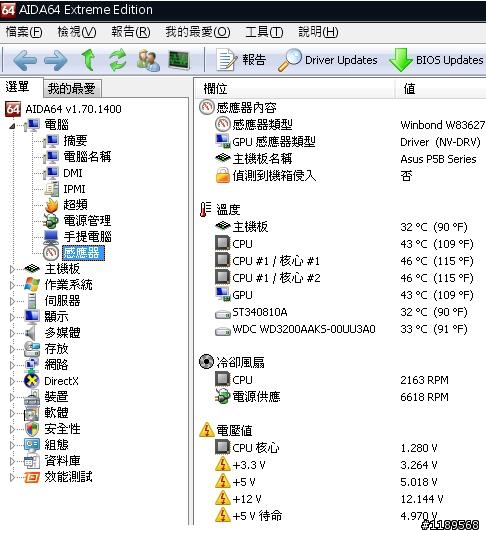The height and width of the screenshot is (533, 486).
Task: Expand the 網路 tree node
Action: 13,365
